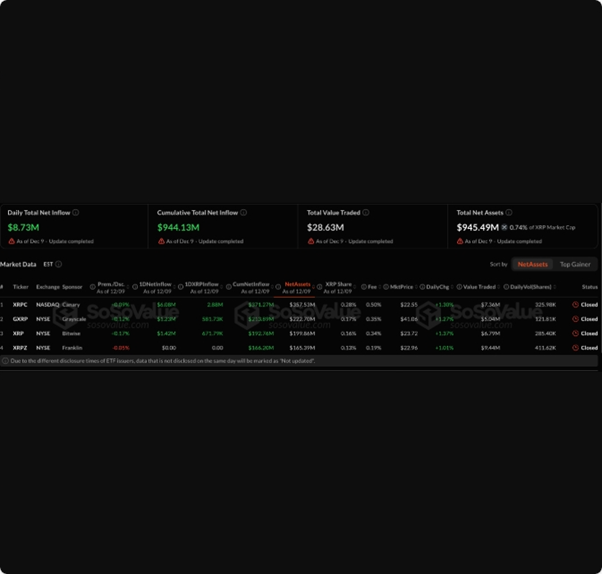Show info tooltip for XRP Share column
Image resolution: width=602 pixels, height=574 pixels.
pyautogui.click(x=319, y=287)
